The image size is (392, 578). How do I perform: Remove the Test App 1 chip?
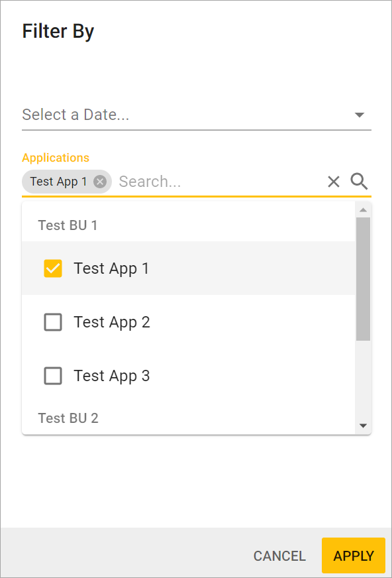(100, 182)
